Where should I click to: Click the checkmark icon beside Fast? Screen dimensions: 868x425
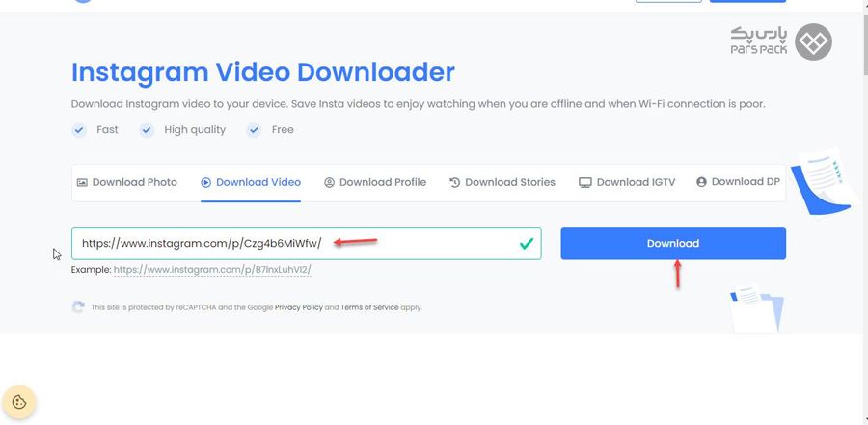(x=79, y=130)
